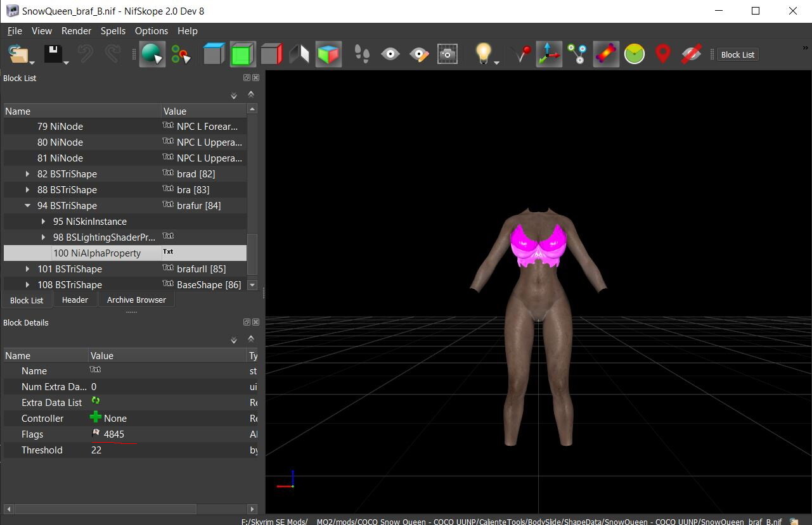Click the Block Details horizontal scrollbar

[130, 509]
